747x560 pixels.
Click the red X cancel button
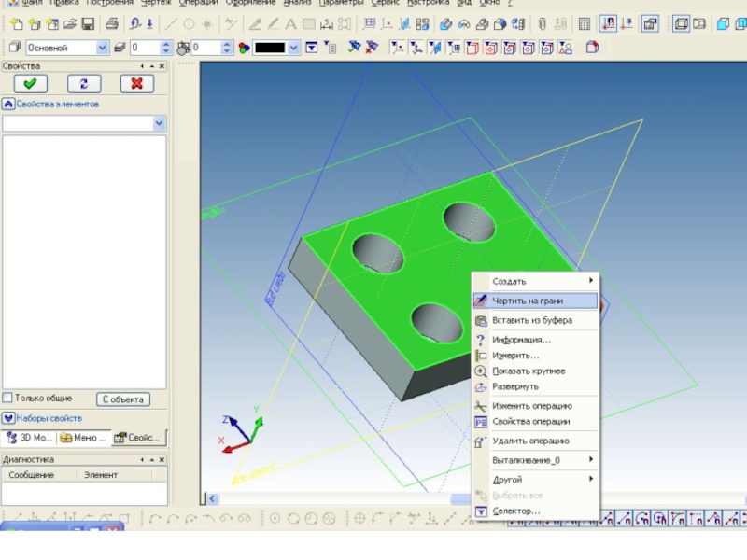pyautogui.click(x=136, y=84)
